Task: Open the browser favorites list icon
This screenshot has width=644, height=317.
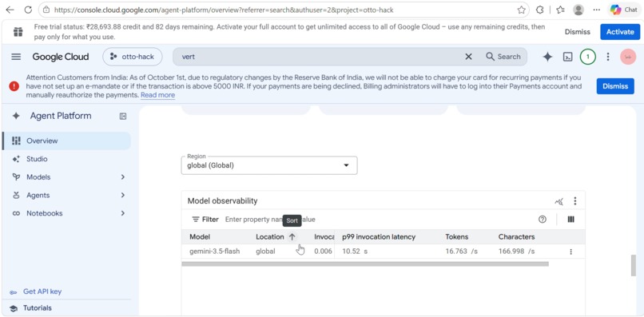Action: click(560, 10)
